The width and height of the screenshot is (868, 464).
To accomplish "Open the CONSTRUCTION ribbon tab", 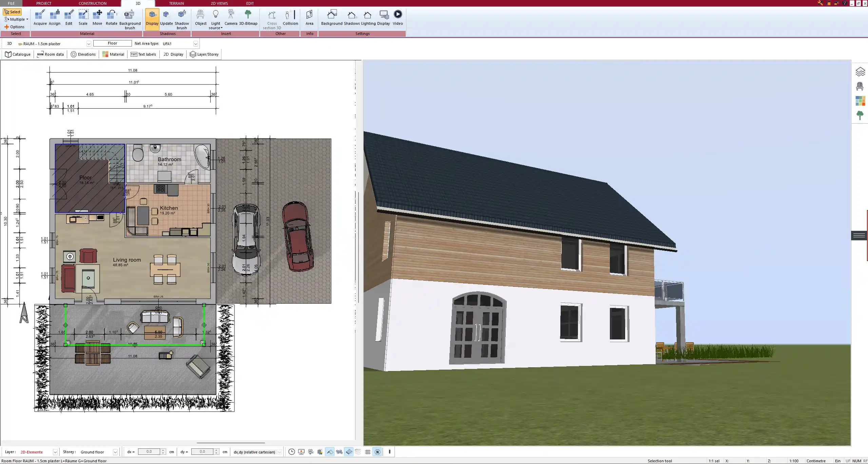I will click(92, 3).
